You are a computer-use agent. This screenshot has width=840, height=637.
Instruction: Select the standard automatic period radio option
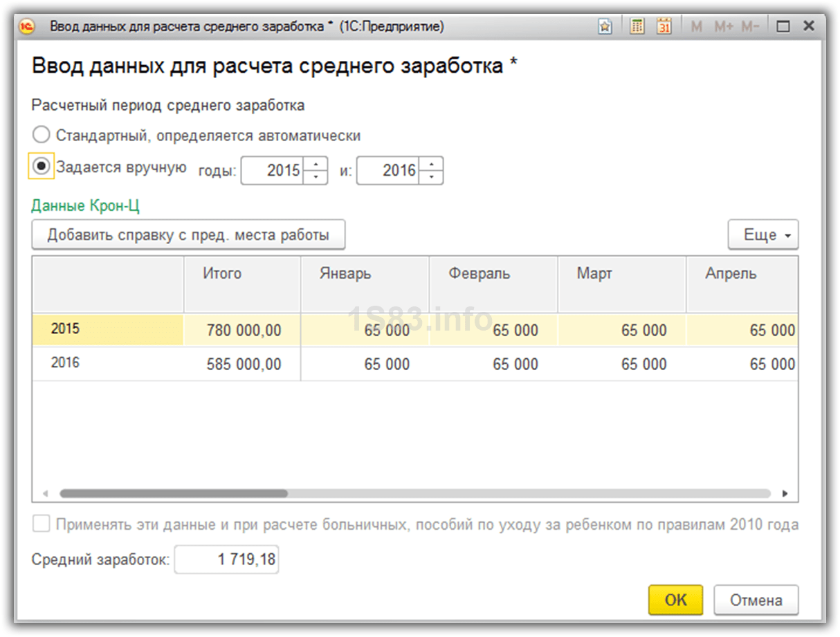click(42, 135)
